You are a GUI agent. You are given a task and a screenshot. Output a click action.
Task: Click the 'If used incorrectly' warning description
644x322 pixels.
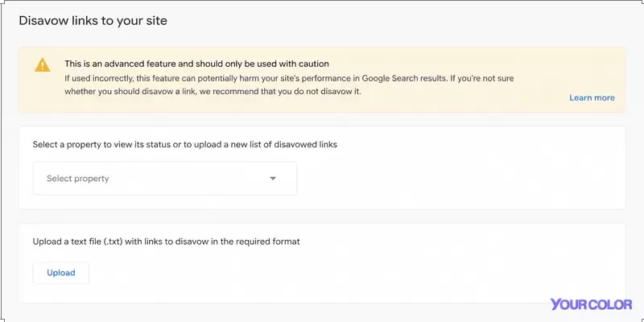[x=289, y=85]
